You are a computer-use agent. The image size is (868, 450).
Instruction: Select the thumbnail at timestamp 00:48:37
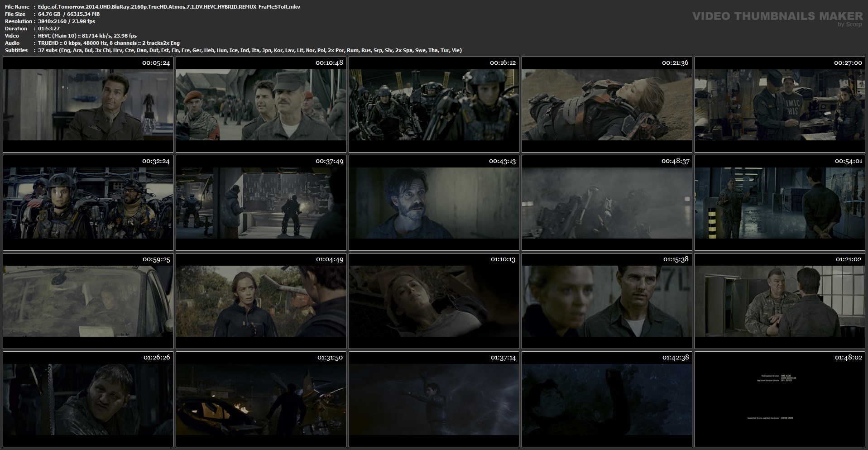point(607,203)
